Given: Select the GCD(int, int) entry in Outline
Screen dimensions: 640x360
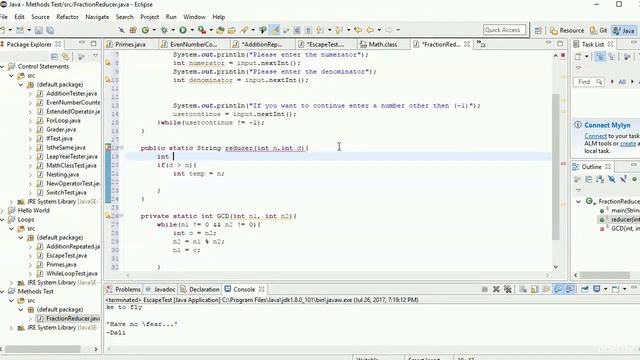Looking at the screenshot, I should tap(620, 229).
